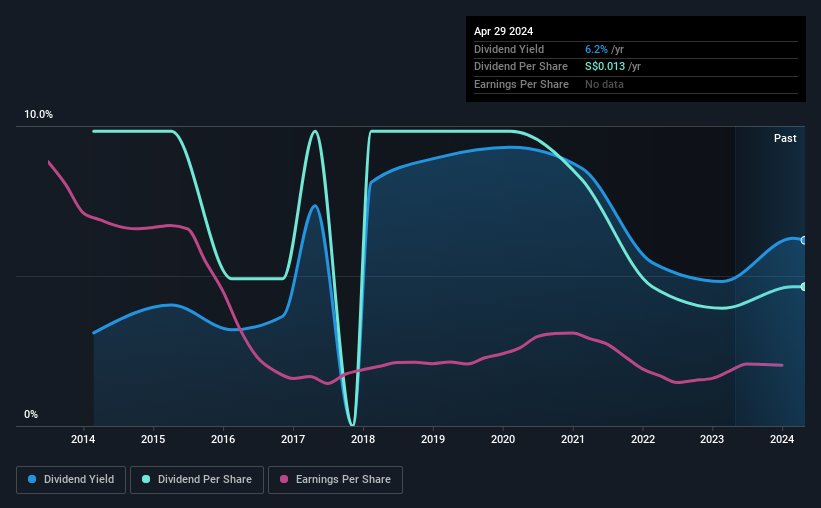Select the blue Dividend Yield endpoint marker

click(804, 240)
